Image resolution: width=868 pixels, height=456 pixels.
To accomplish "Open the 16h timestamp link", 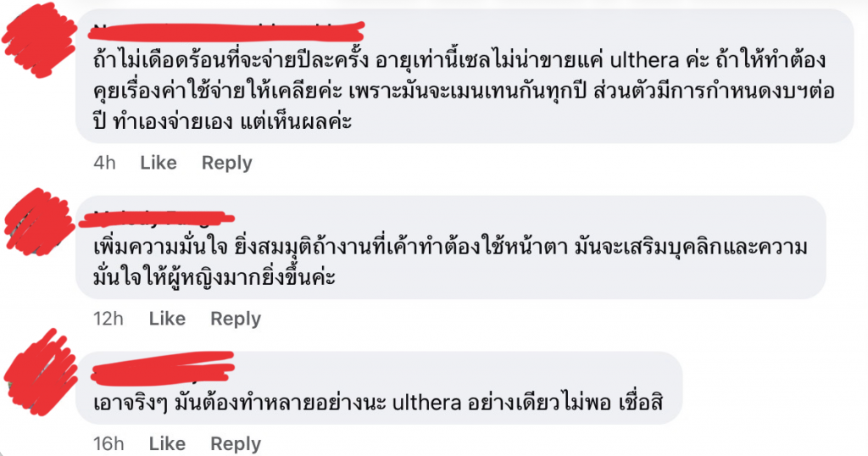I will (108, 444).
